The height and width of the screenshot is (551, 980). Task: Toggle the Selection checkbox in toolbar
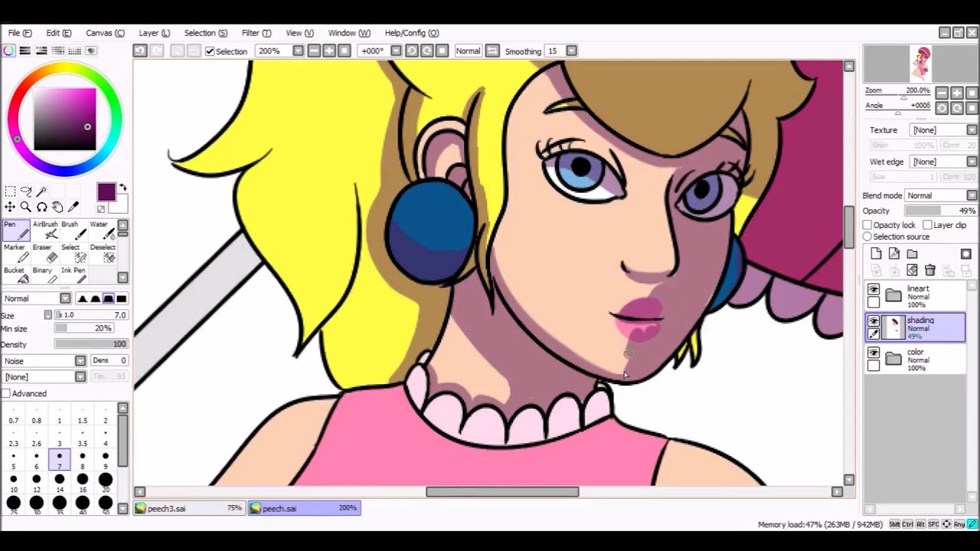210,51
